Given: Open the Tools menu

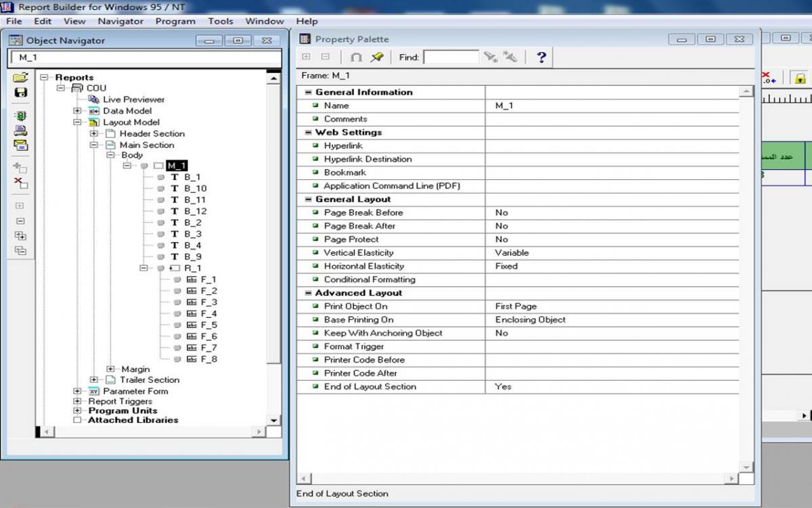Looking at the screenshot, I should tap(220, 21).
